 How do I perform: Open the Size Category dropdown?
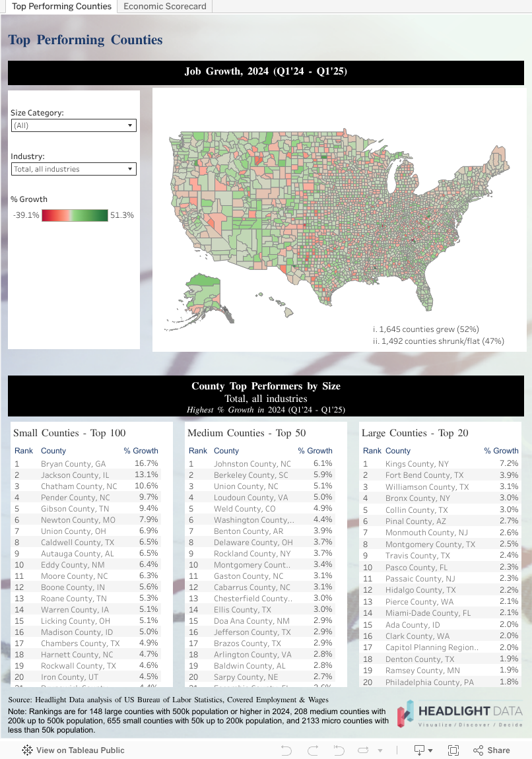(73, 125)
